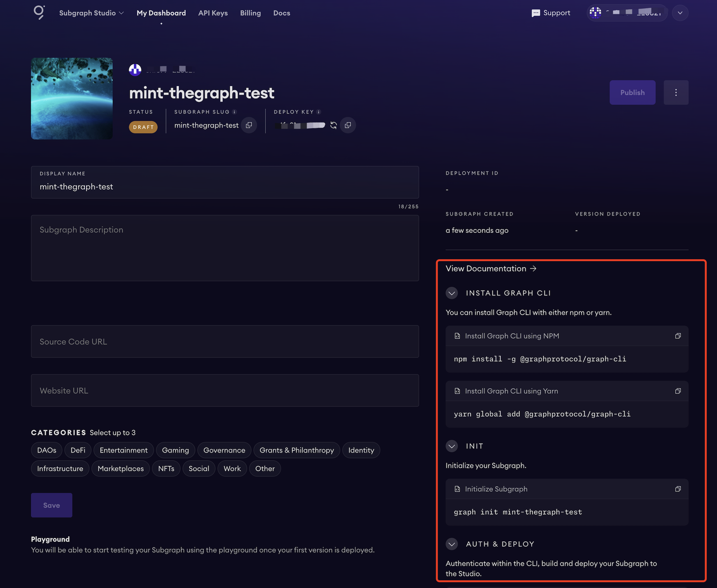
Task: Select the Entertainment category
Action: pos(124,450)
